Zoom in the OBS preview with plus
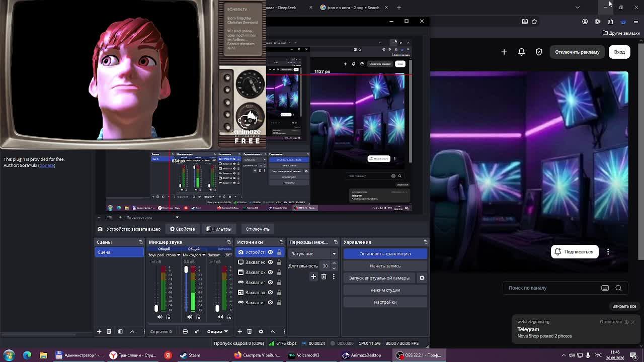 [120, 217]
